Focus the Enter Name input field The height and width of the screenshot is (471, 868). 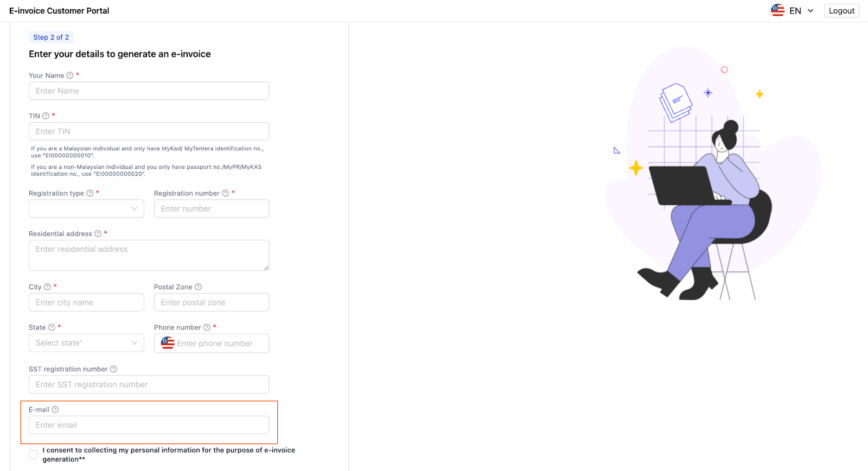(x=149, y=91)
